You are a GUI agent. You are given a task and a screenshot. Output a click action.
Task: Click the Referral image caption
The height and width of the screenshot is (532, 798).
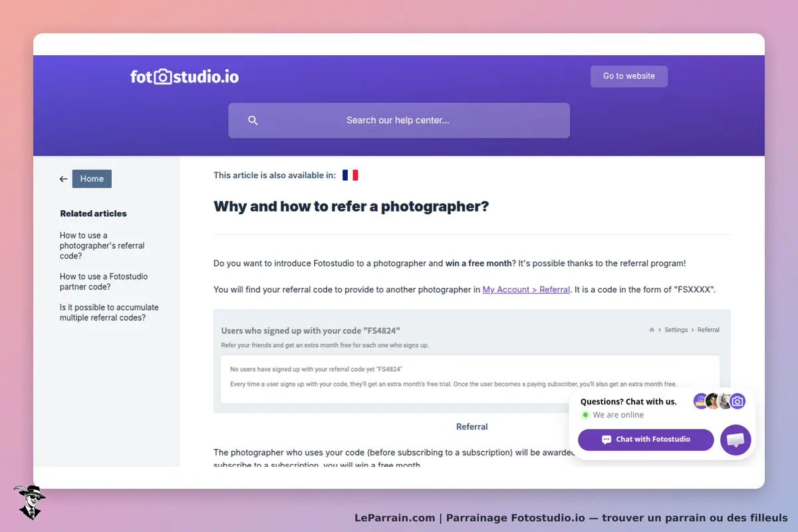(x=472, y=427)
